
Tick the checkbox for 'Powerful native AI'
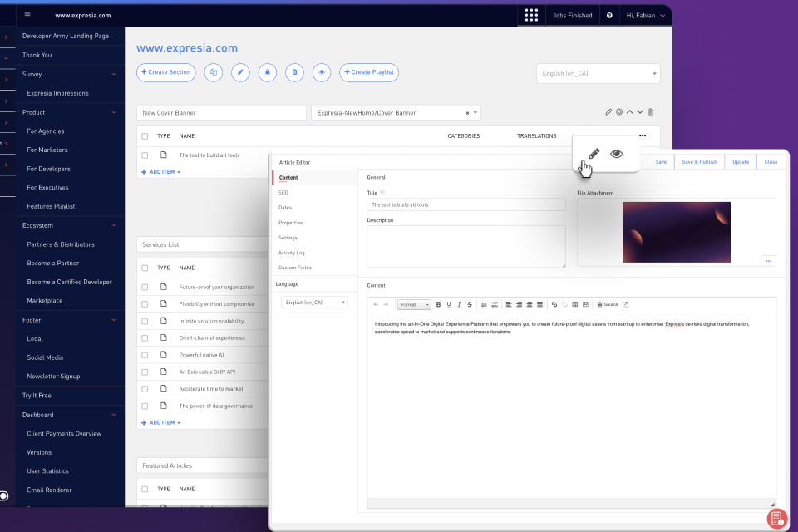coord(145,355)
